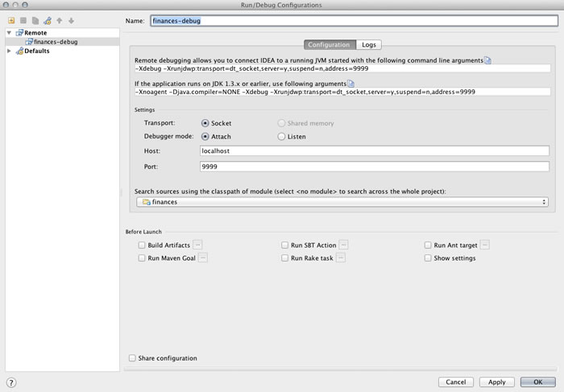
Task: Collapse the Remote tree node
Action: [10, 33]
